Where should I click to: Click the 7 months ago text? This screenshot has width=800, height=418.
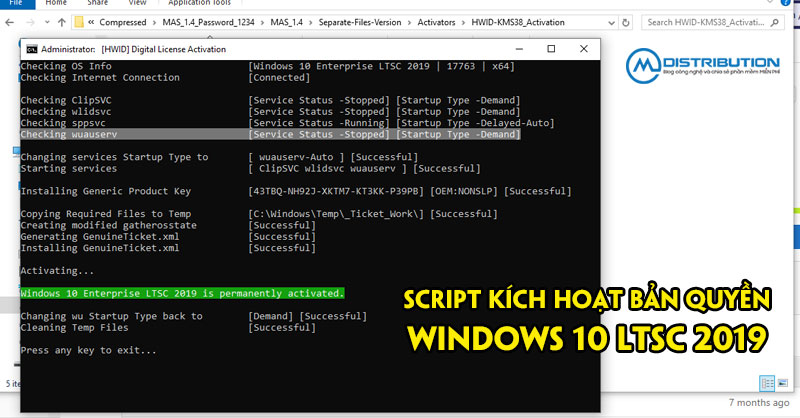coord(759,403)
